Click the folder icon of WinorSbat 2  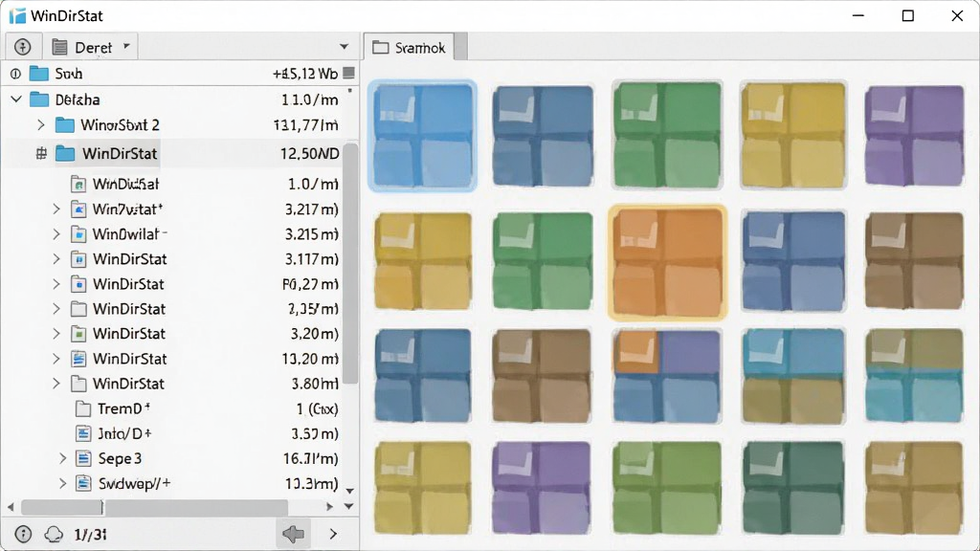(64, 125)
